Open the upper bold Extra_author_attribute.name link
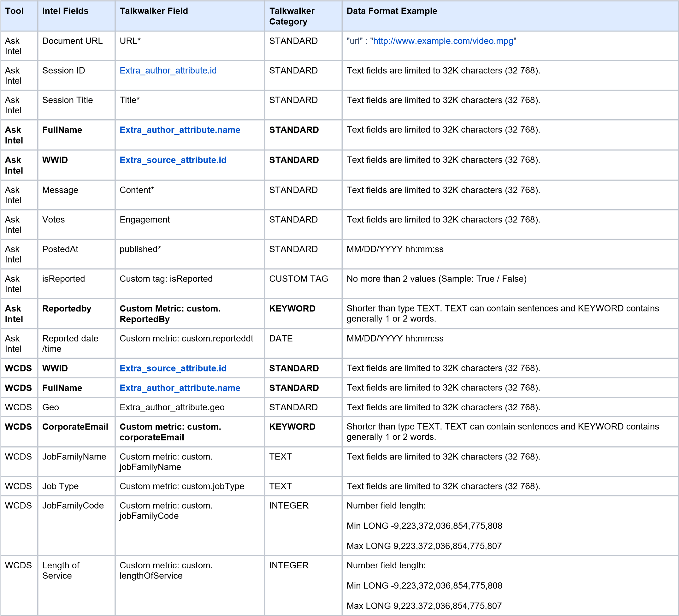 tap(180, 130)
